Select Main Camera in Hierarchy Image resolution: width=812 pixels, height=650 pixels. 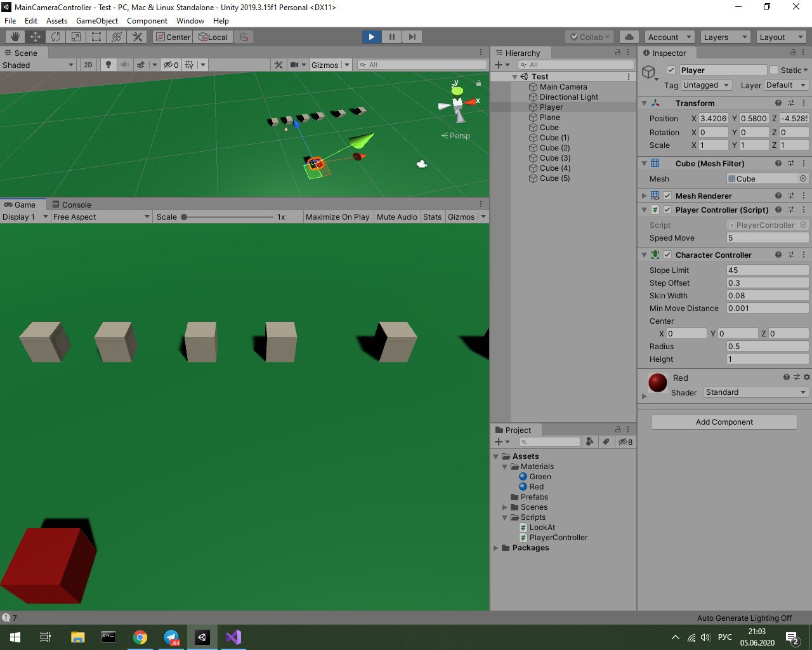pyautogui.click(x=563, y=87)
